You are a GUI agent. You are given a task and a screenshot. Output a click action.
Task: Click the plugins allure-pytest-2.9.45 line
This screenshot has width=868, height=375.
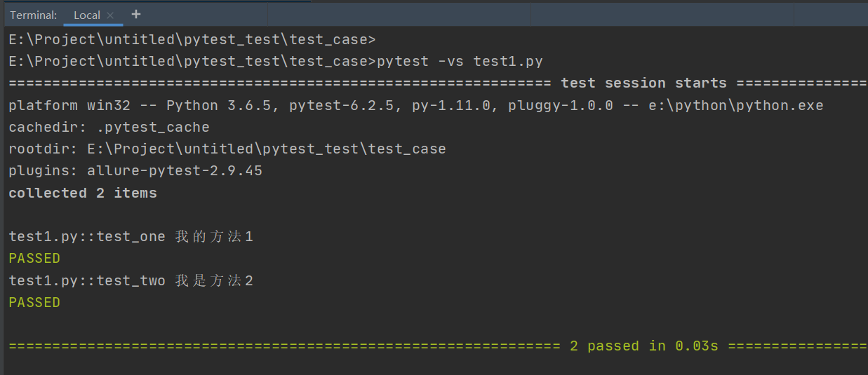click(x=135, y=171)
